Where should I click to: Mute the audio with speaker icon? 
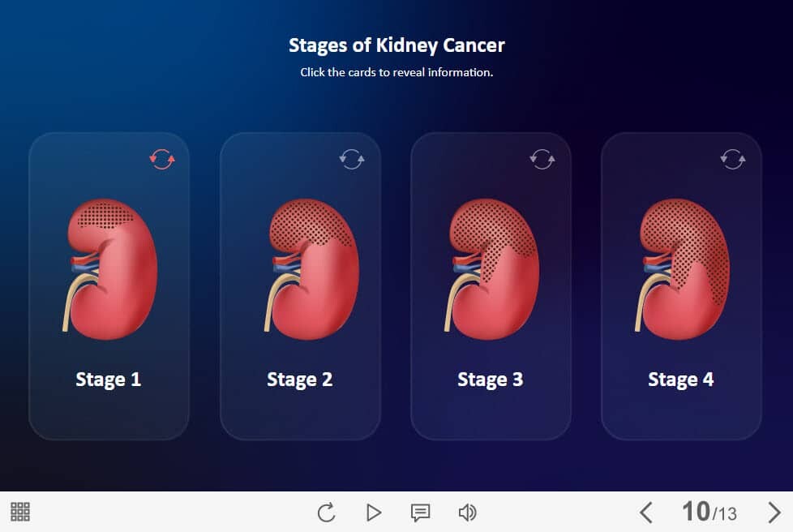point(467,513)
